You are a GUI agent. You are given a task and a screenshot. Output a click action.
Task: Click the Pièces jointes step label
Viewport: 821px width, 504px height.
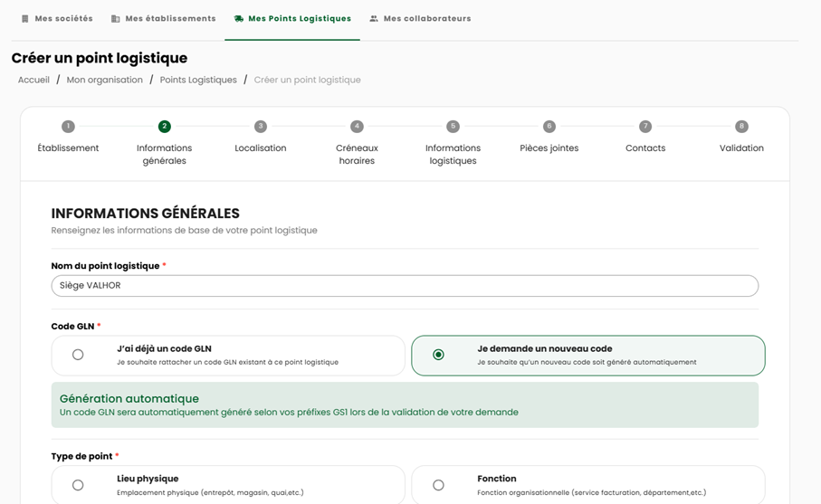pyautogui.click(x=549, y=148)
